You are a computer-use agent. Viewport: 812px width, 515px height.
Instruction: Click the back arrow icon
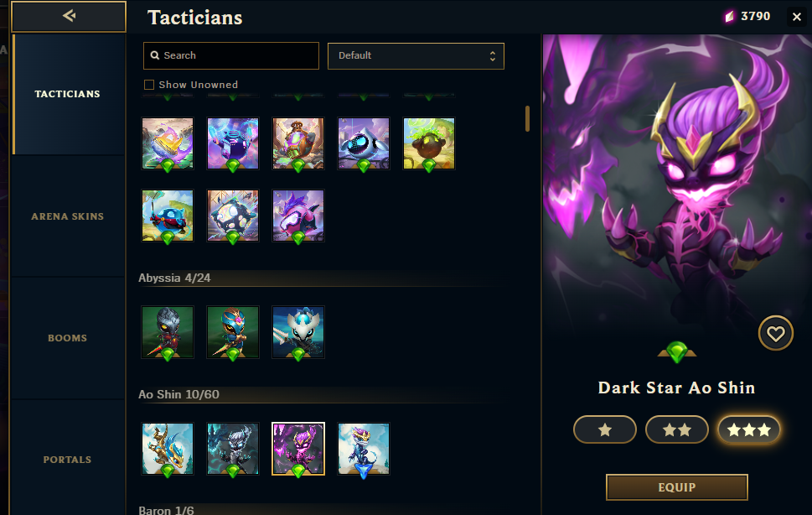[69, 16]
